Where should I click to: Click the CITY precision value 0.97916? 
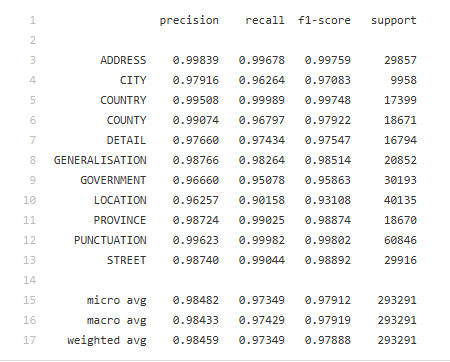(196, 80)
